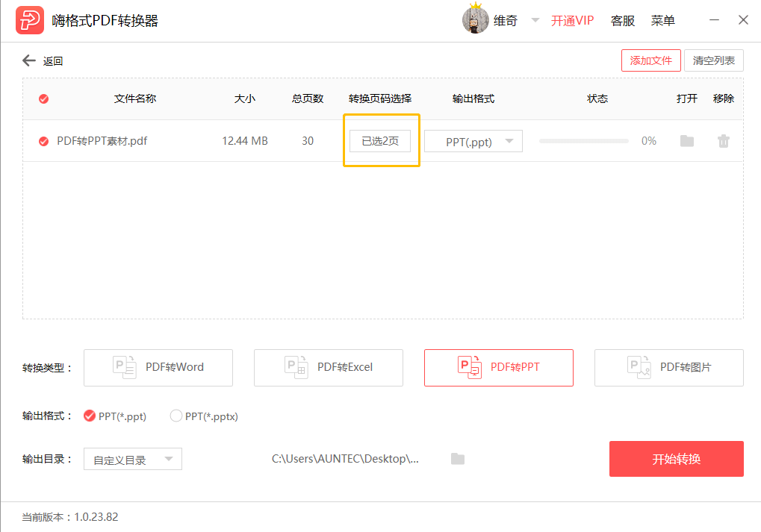
Task: Click the 转换页码选择 column header
Action: pos(380,99)
